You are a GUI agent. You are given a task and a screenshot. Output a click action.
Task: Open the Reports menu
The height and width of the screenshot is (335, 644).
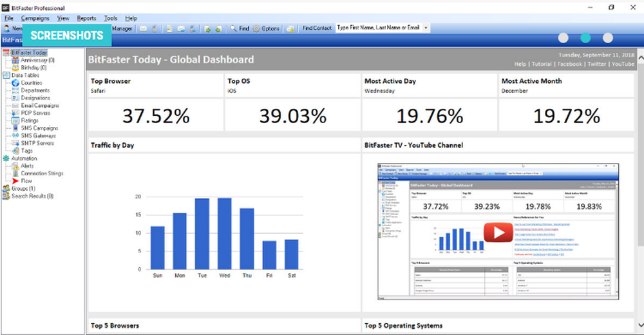86,18
